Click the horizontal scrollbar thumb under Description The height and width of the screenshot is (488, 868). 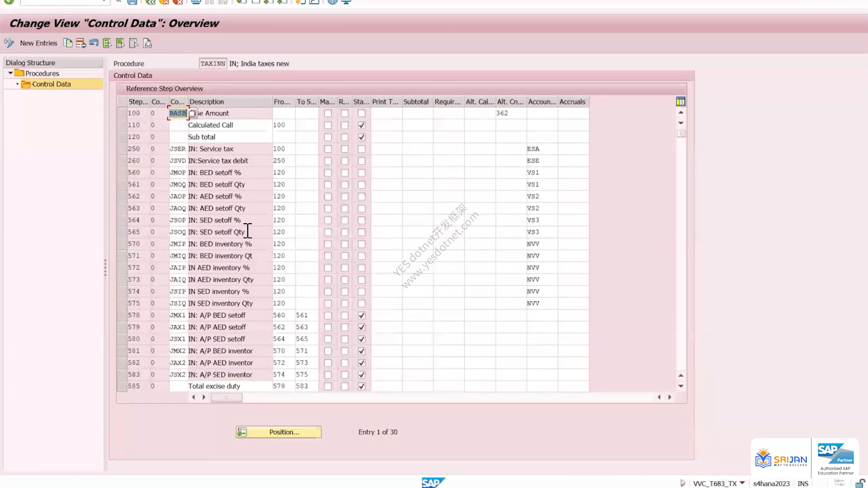(x=226, y=398)
